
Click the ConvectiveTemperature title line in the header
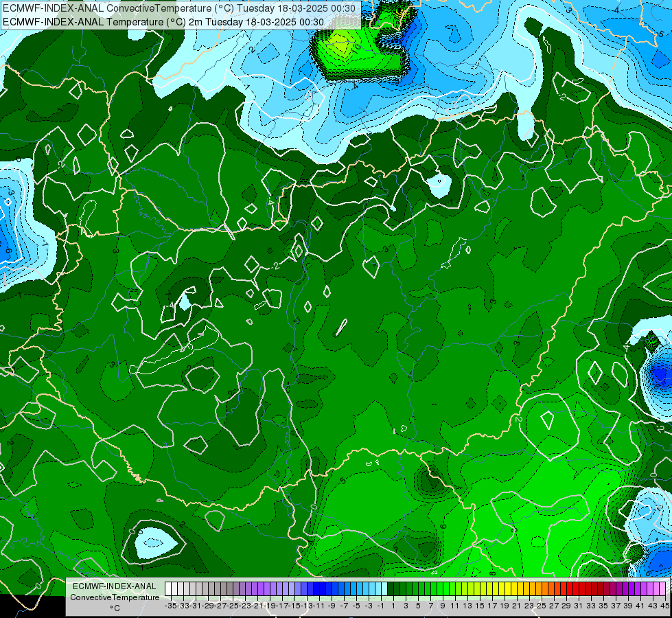coord(180,8)
